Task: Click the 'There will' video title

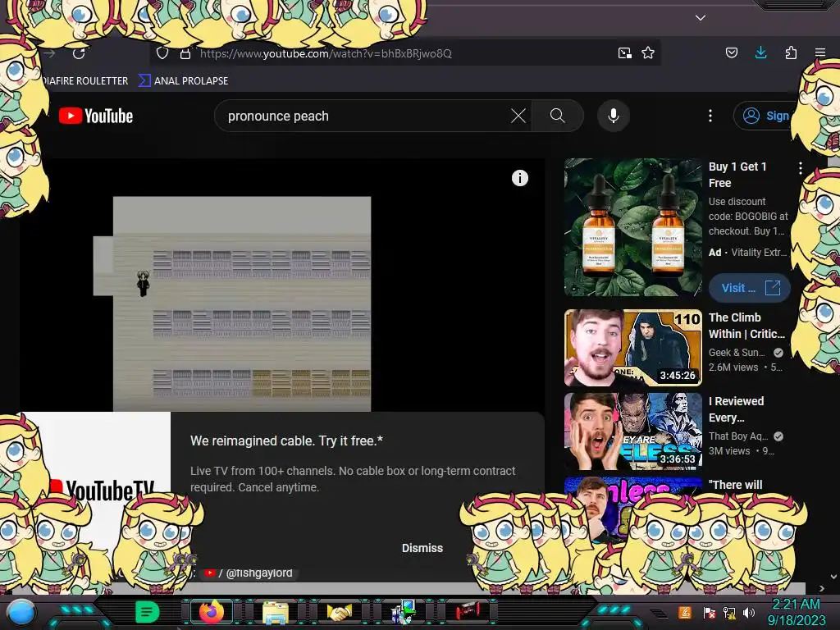Action: (x=735, y=485)
